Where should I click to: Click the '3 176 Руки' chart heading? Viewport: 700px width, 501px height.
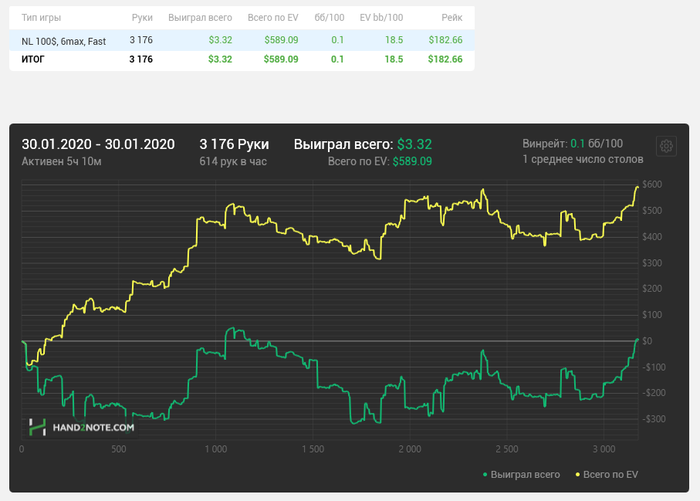tap(234, 144)
